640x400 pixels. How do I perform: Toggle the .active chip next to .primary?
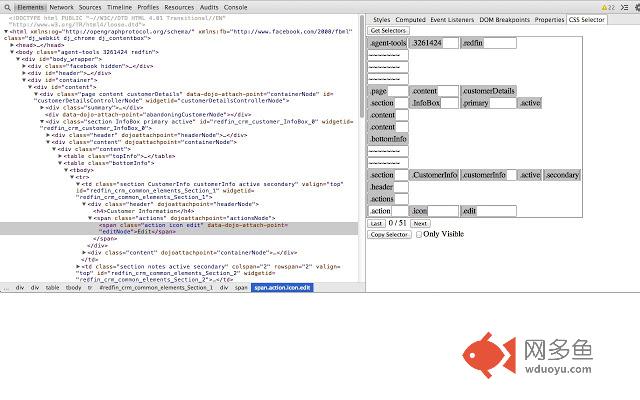pos(530,103)
